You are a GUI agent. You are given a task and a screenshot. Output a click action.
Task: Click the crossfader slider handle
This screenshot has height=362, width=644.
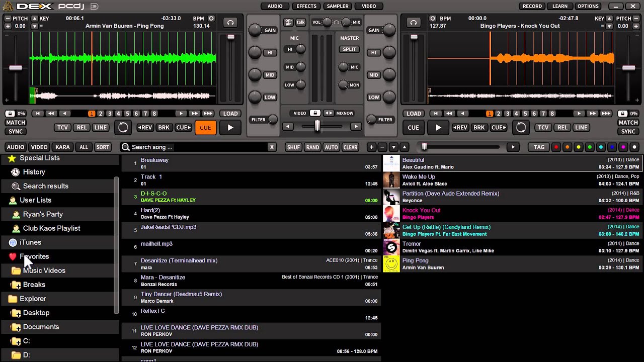pos(317,126)
